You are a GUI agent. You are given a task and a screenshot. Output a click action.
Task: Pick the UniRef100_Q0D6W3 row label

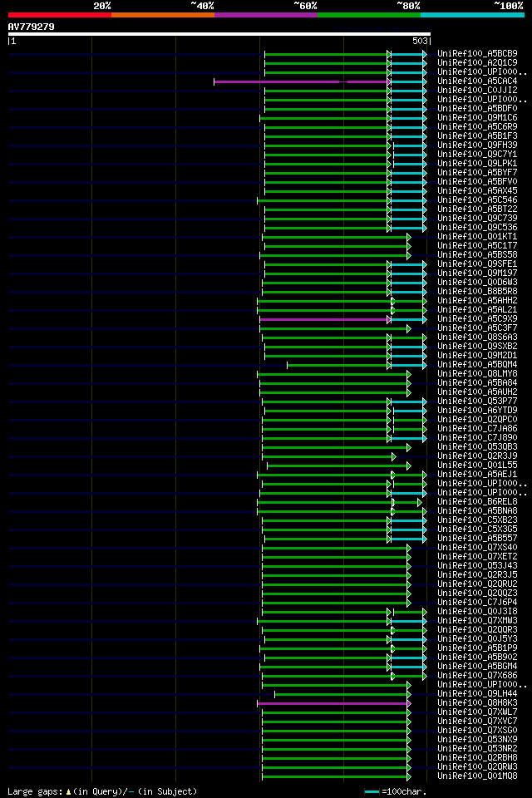click(477, 283)
